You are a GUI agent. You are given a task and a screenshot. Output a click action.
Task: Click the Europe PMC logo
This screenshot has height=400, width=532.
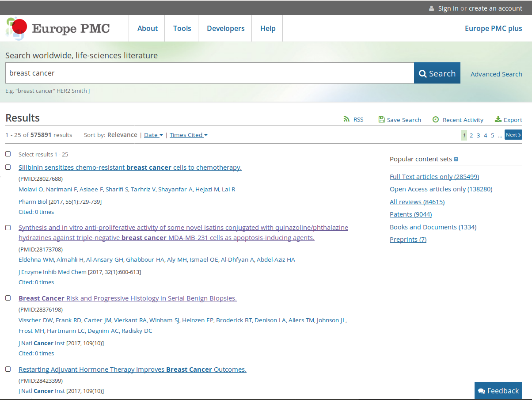(x=57, y=28)
